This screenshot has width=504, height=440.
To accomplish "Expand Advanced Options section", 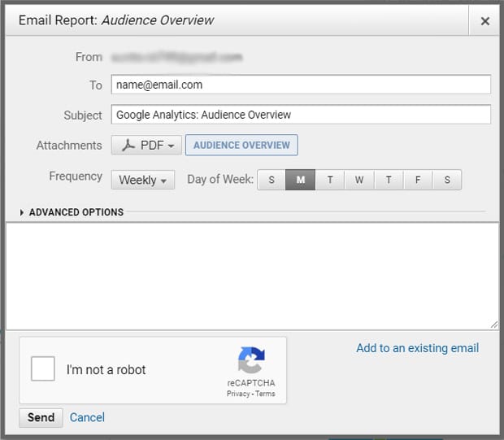I will coord(72,212).
